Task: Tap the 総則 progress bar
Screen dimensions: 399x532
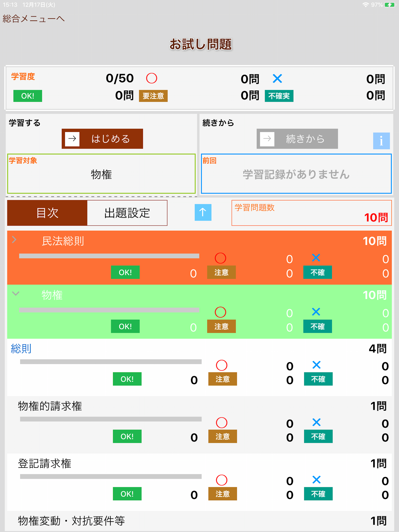Action: pyautogui.click(x=111, y=362)
